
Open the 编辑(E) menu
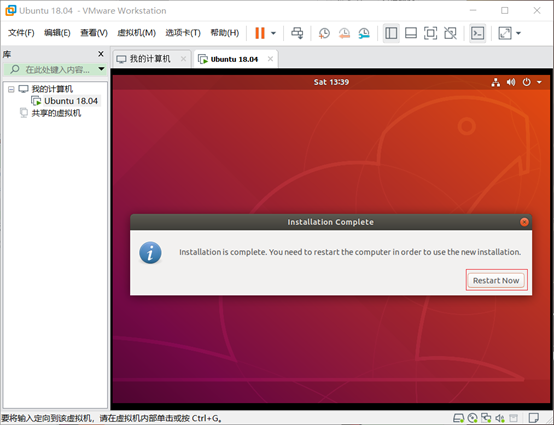pos(57,33)
